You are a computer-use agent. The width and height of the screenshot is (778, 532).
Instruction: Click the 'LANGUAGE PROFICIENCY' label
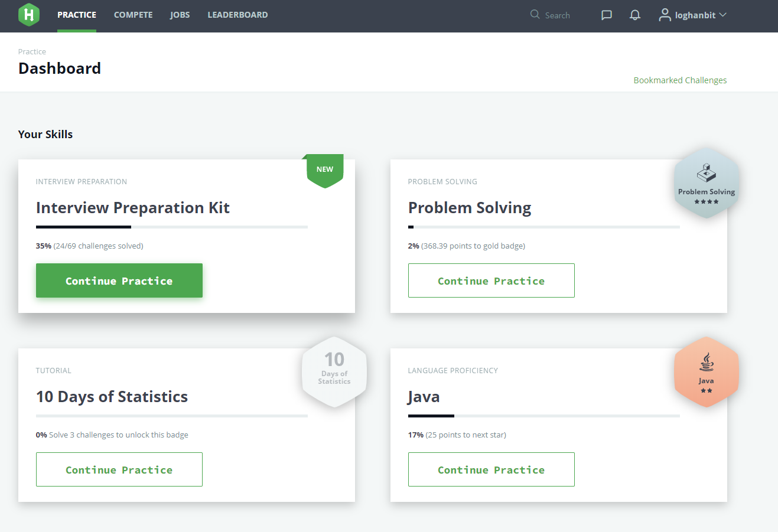click(453, 370)
